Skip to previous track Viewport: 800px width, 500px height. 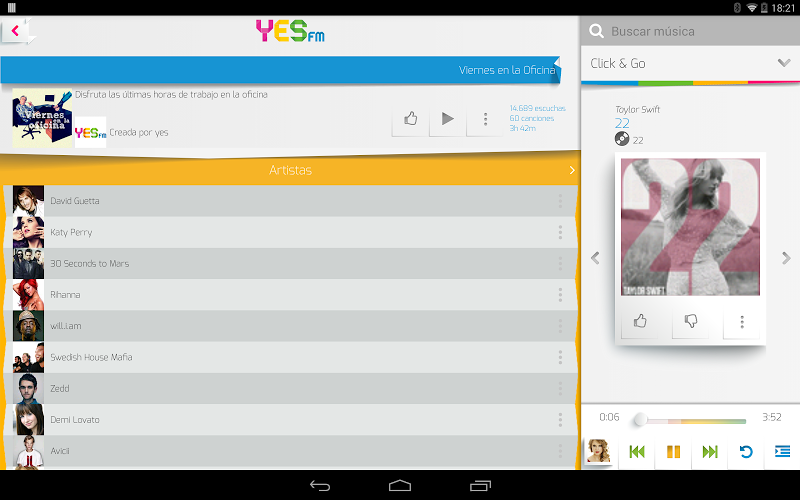[x=637, y=452]
